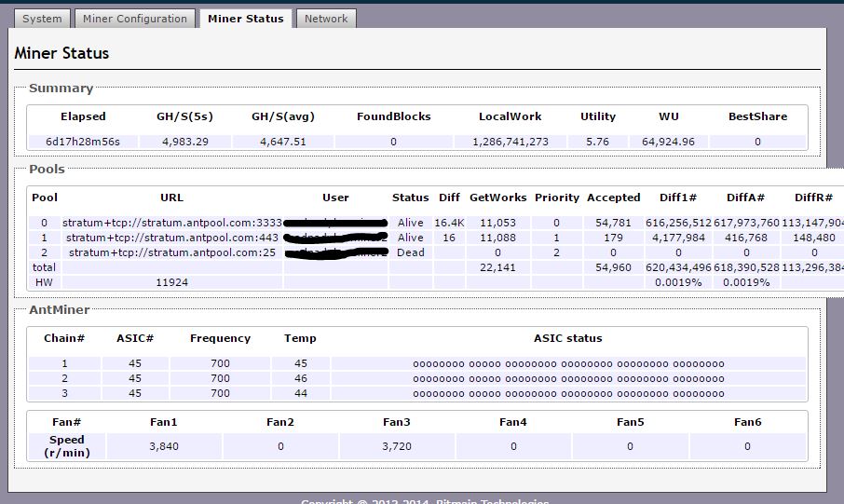
Task: Click the antpool URL ending in port 443
Action: point(171,238)
